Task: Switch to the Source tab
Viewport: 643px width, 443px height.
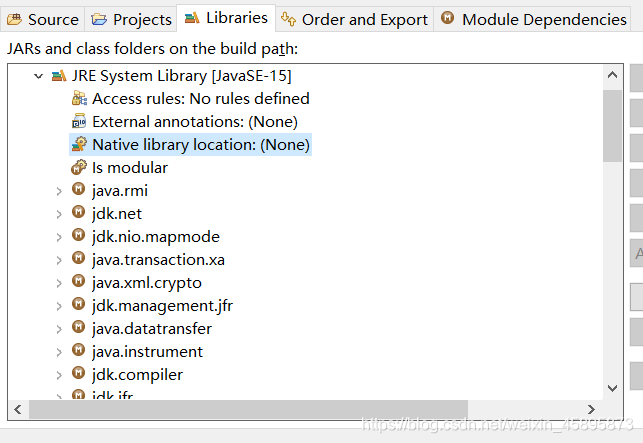Action: tap(43, 19)
